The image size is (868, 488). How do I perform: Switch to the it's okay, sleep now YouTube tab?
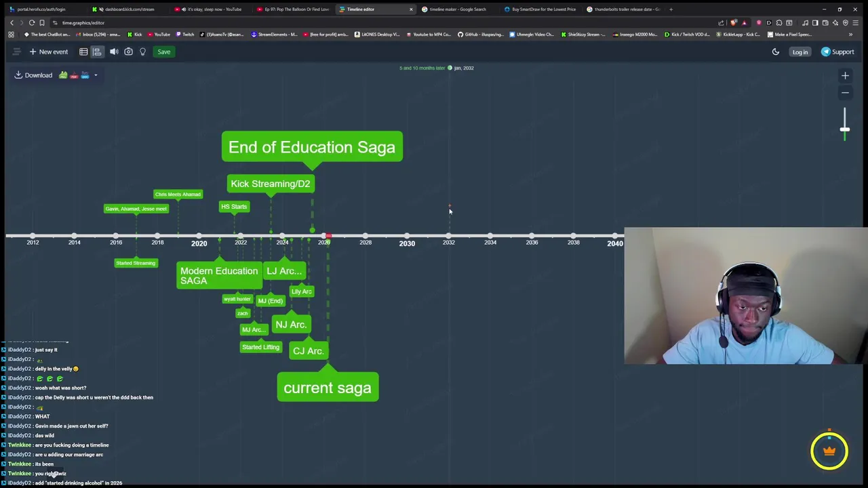[x=209, y=9]
